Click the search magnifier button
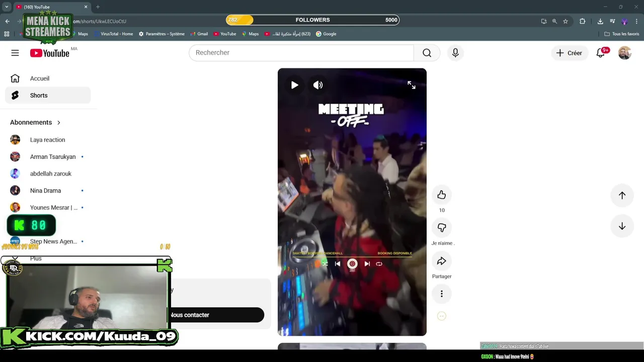The width and height of the screenshot is (644, 362). tap(427, 53)
